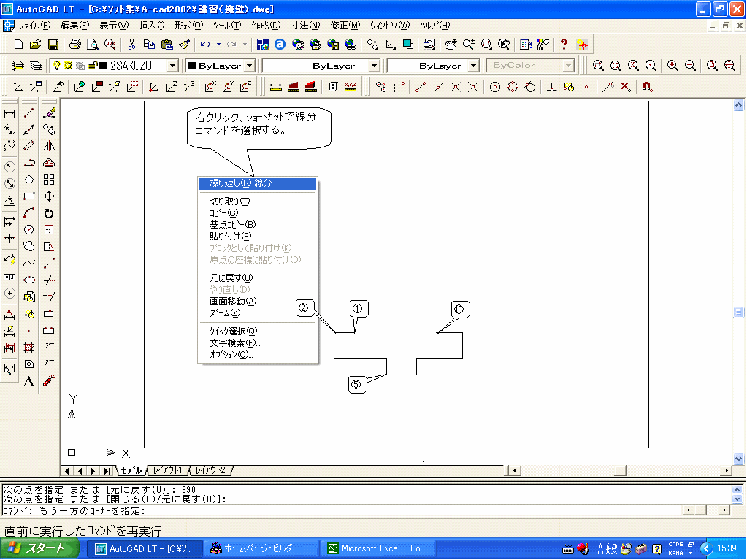Select the Zoom Out minus magnifier icon

(x=690, y=65)
